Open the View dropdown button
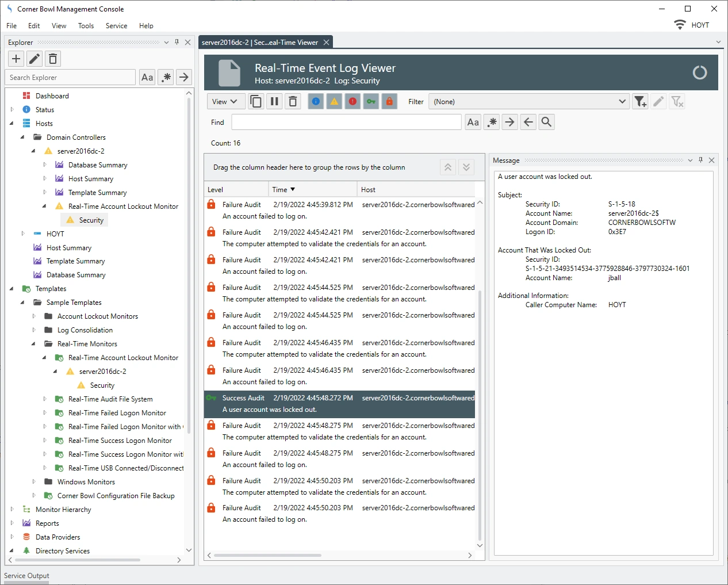The width and height of the screenshot is (728, 585). 225,102
